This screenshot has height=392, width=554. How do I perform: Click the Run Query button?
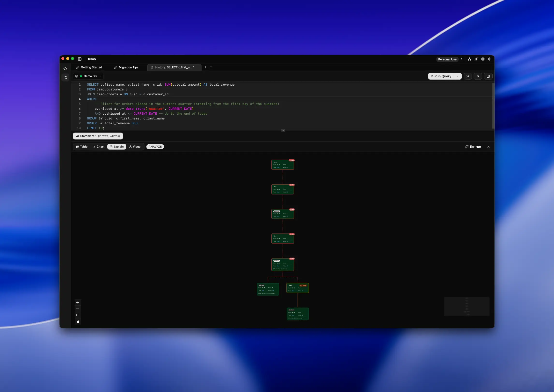(x=441, y=76)
